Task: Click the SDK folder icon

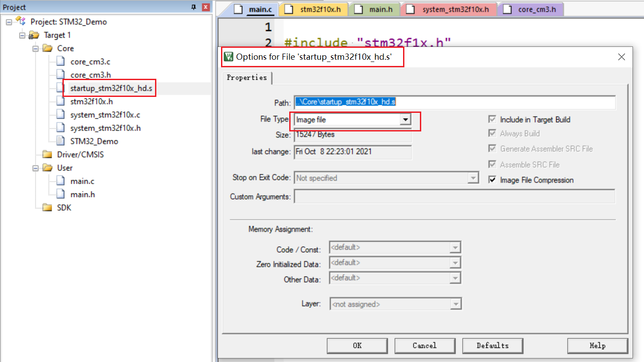Action: 47,208
